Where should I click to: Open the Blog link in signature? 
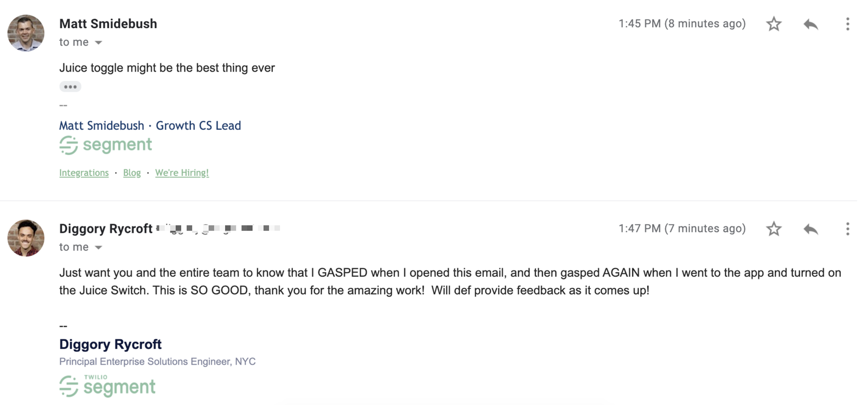132,173
